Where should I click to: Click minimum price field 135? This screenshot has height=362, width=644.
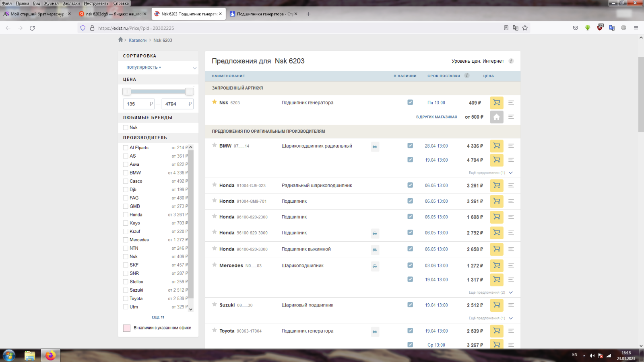click(x=139, y=104)
